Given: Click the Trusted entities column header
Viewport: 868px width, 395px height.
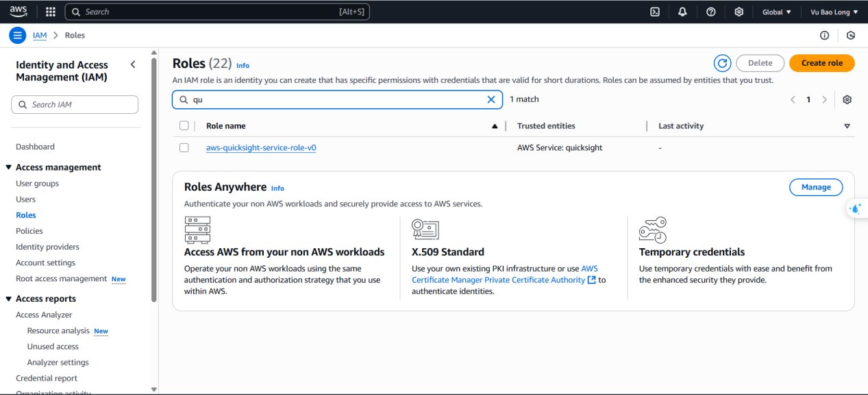Looking at the screenshot, I should tap(546, 126).
